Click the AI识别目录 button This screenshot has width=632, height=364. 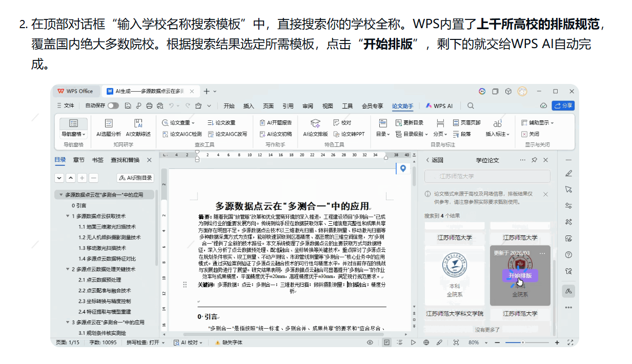click(x=136, y=178)
